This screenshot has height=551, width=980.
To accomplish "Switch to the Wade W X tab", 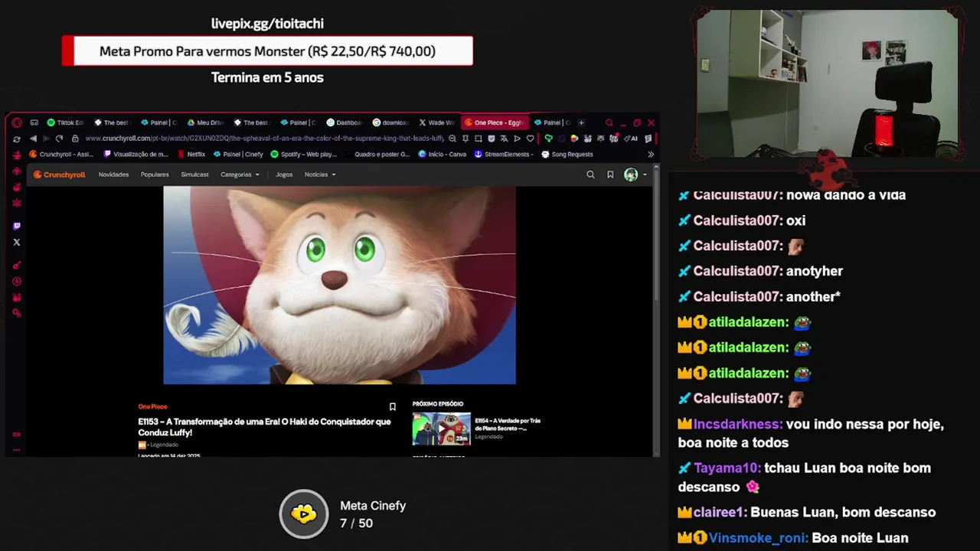I will [437, 122].
